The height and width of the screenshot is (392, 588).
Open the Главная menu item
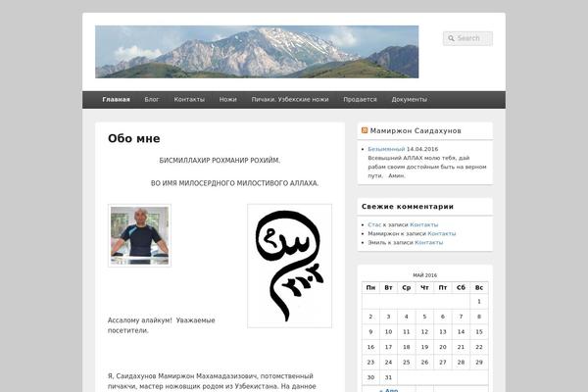(116, 99)
